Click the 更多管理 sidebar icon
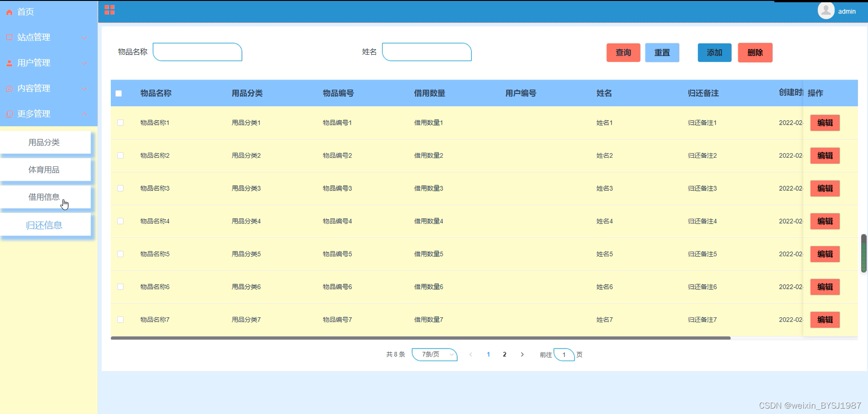 [x=9, y=114]
